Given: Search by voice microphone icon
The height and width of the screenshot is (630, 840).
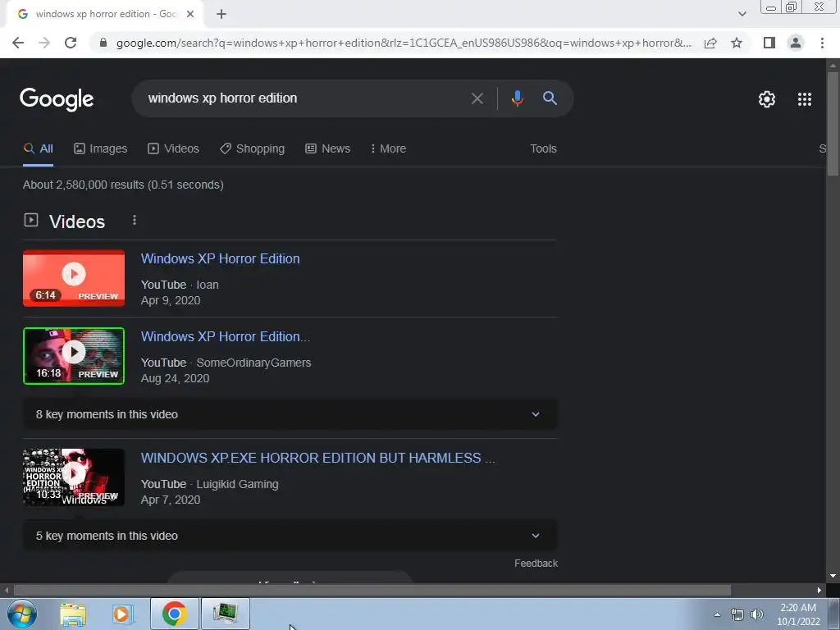Looking at the screenshot, I should [x=517, y=98].
